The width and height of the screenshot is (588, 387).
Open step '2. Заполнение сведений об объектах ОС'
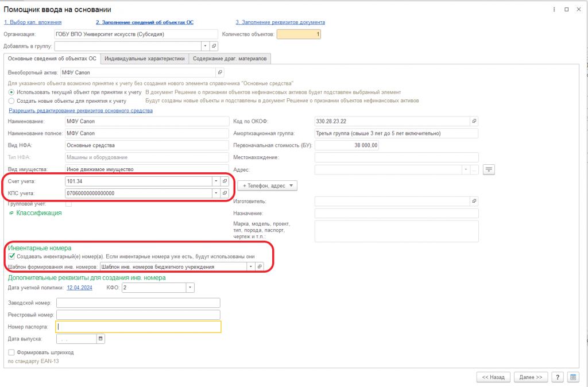pos(145,22)
